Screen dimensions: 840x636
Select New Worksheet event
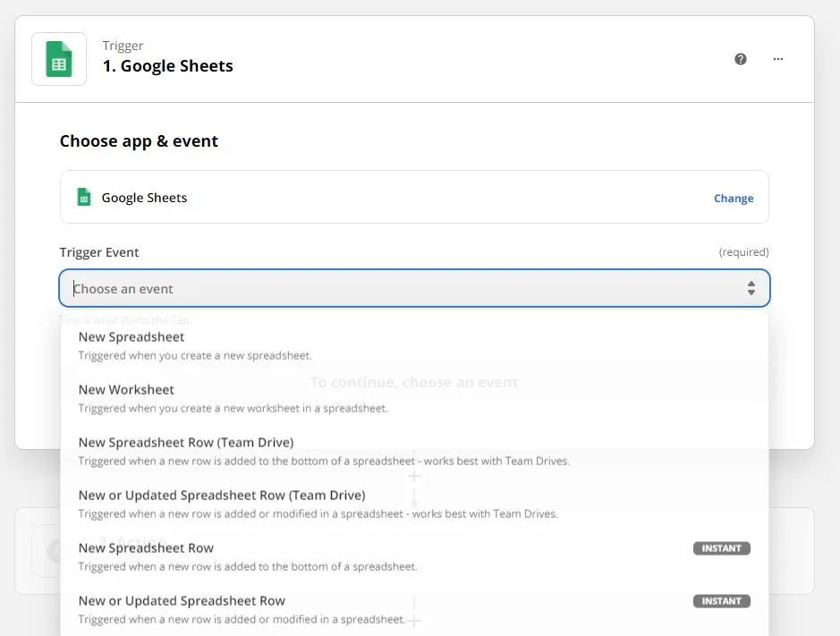[x=126, y=390]
